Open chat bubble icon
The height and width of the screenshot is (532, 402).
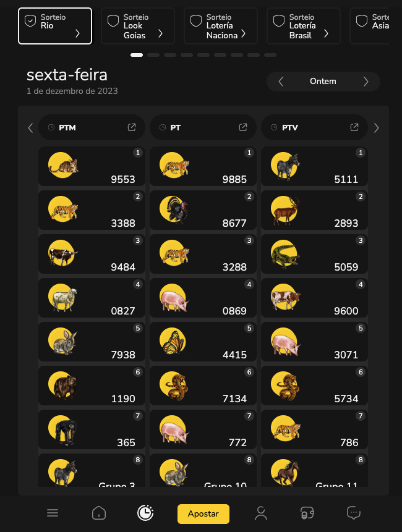coord(353,513)
